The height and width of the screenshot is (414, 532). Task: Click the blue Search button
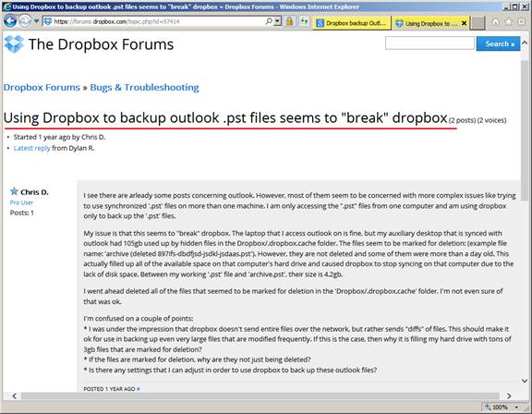(498, 43)
